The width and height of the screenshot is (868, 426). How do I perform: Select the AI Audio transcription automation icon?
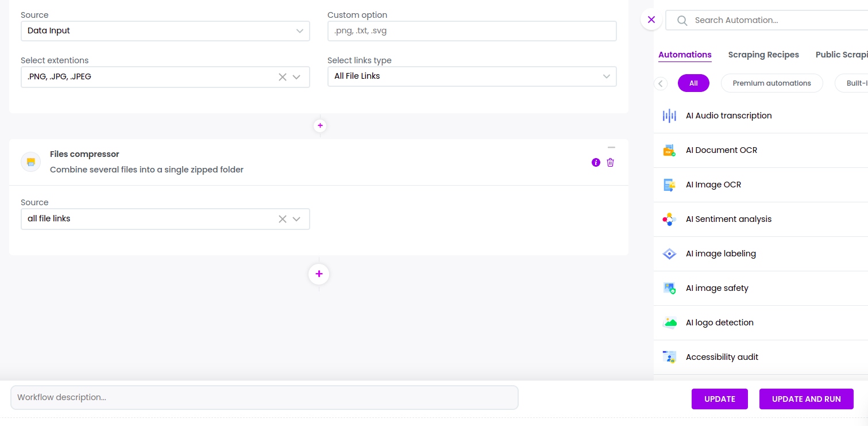coord(669,116)
